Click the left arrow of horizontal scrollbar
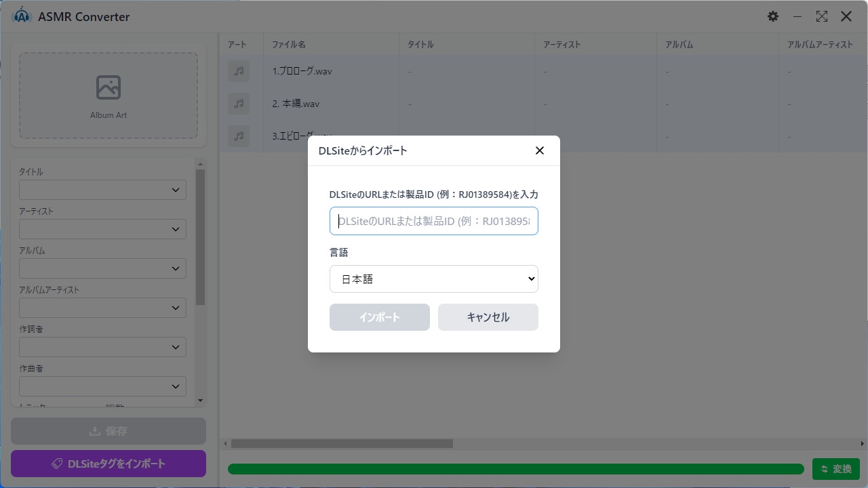This screenshot has height=488, width=868. pos(226,444)
